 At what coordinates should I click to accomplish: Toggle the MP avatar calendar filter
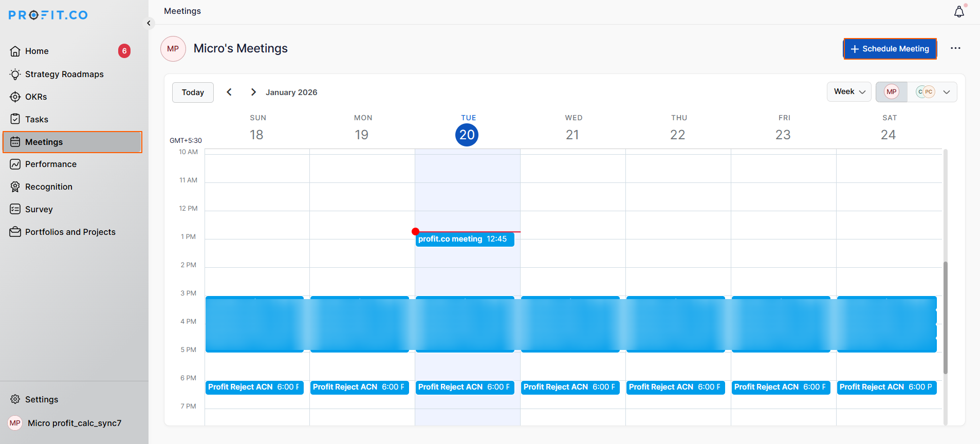892,92
